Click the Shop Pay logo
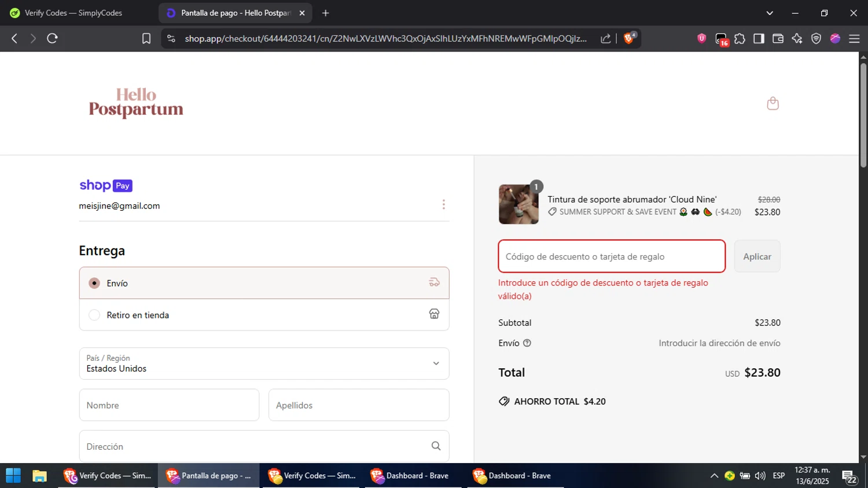The width and height of the screenshot is (868, 488). click(106, 185)
